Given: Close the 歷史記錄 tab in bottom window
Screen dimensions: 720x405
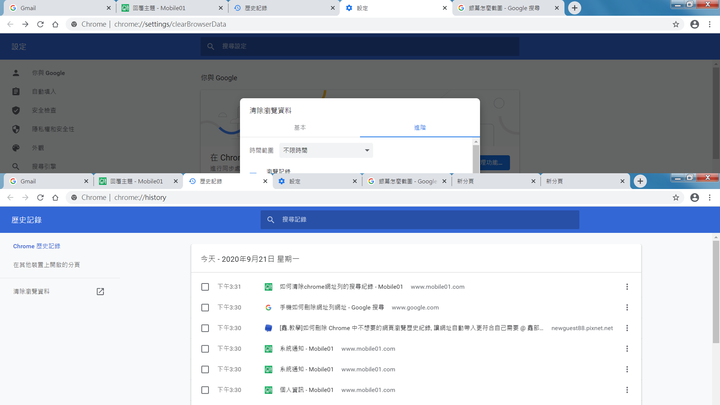Looking at the screenshot, I should 265,181.
